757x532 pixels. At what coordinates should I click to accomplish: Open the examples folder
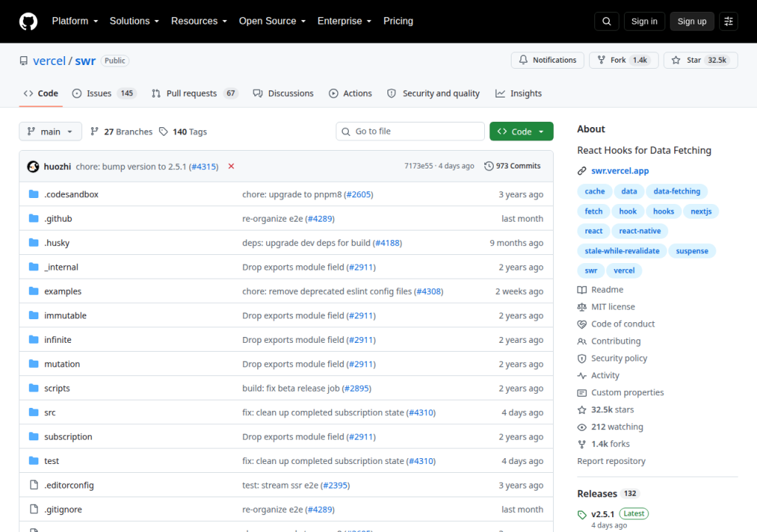[x=63, y=291]
